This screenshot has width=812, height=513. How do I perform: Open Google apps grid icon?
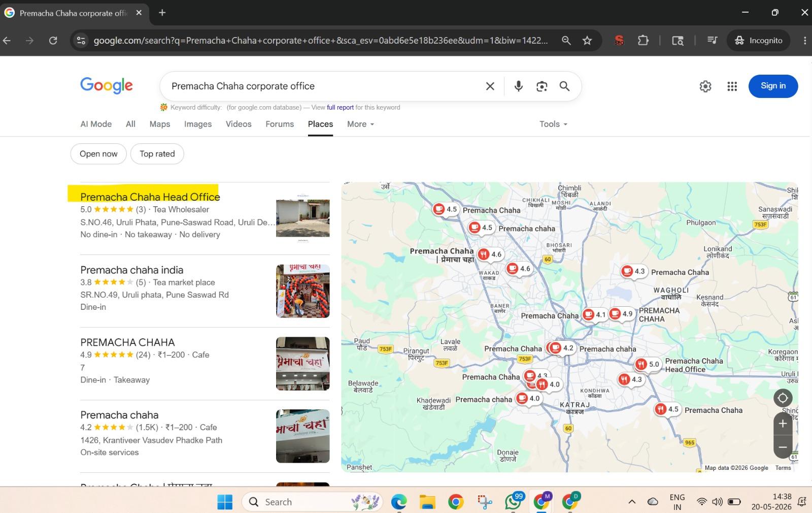732,86
